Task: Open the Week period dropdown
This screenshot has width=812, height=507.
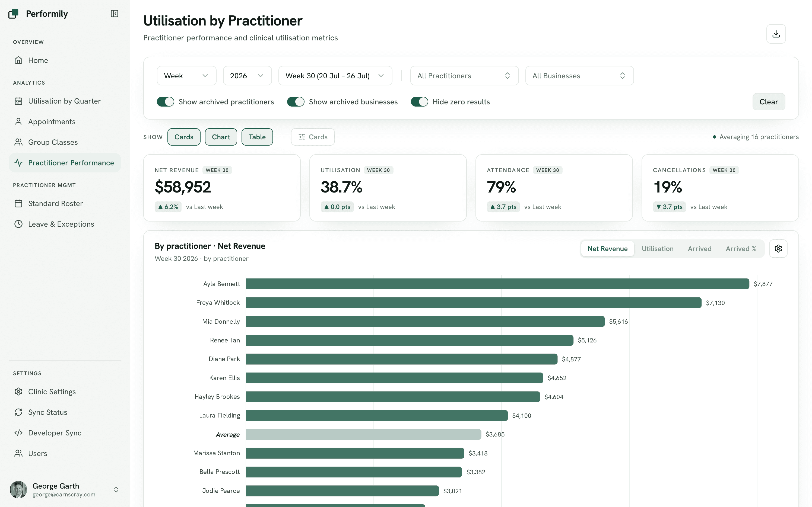Action: [186, 76]
